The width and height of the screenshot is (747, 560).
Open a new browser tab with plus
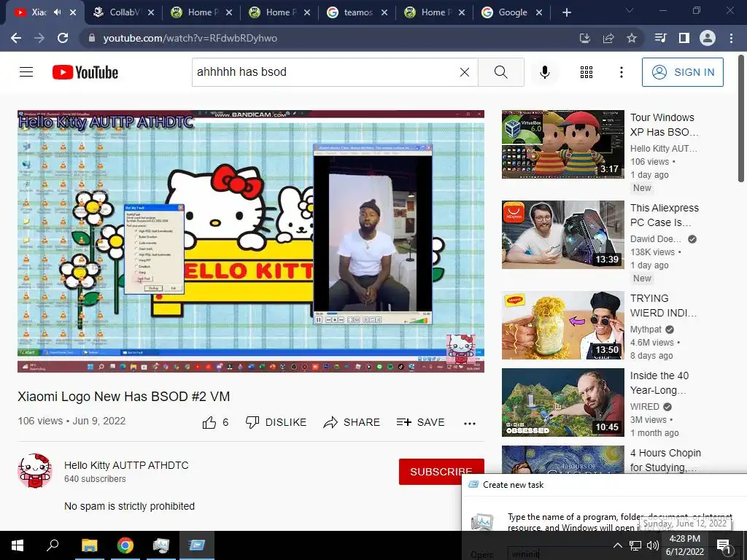point(566,12)
